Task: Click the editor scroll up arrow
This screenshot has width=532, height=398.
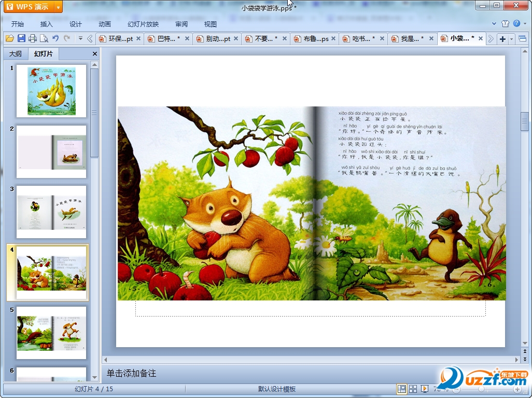Action: [x=525, y=51]
